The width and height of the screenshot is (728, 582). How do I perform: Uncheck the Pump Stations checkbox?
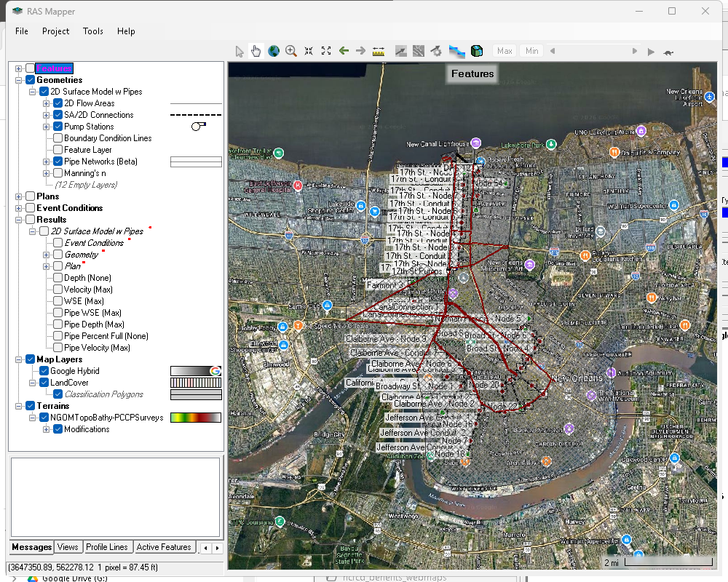(x=58, y=127)
